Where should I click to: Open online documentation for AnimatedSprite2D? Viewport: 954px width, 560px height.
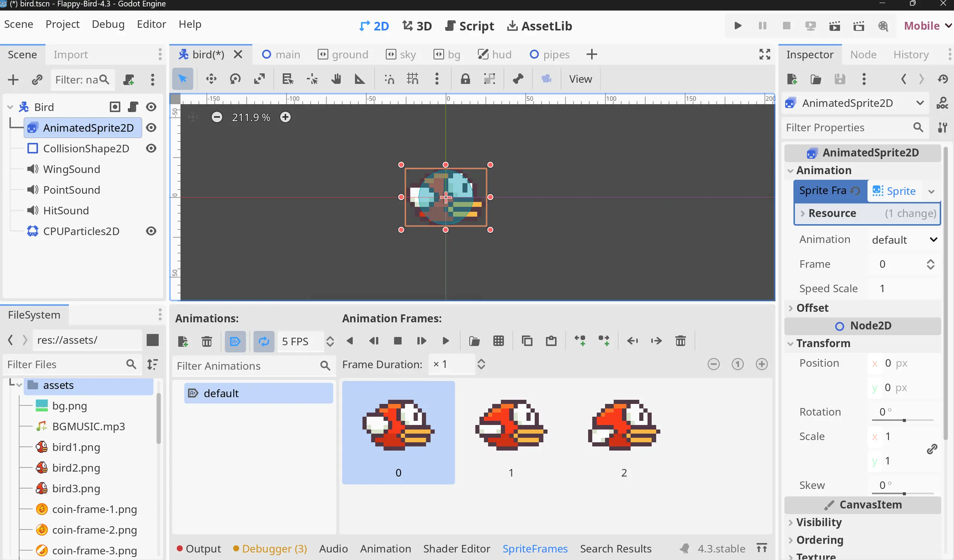(x=942, y=103)
